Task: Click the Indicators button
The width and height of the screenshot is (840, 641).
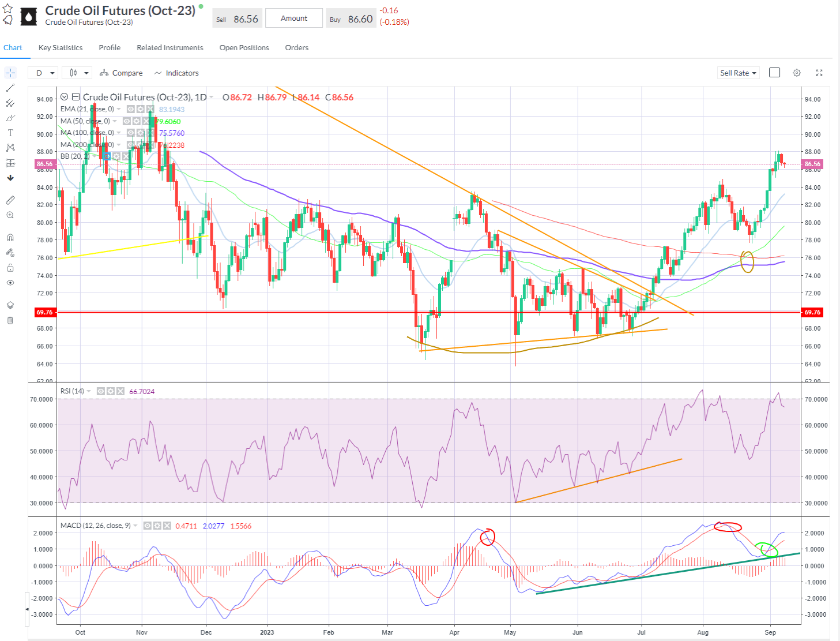Action: 176,73
